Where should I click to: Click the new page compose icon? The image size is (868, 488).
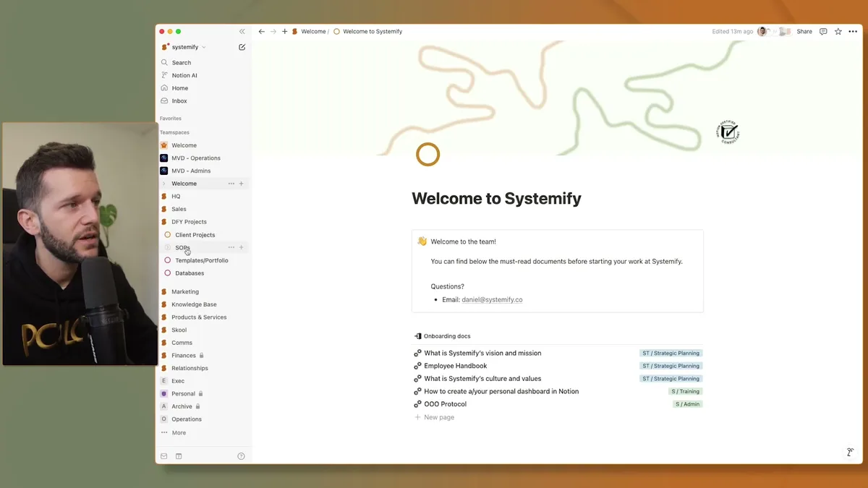point(242,47)
